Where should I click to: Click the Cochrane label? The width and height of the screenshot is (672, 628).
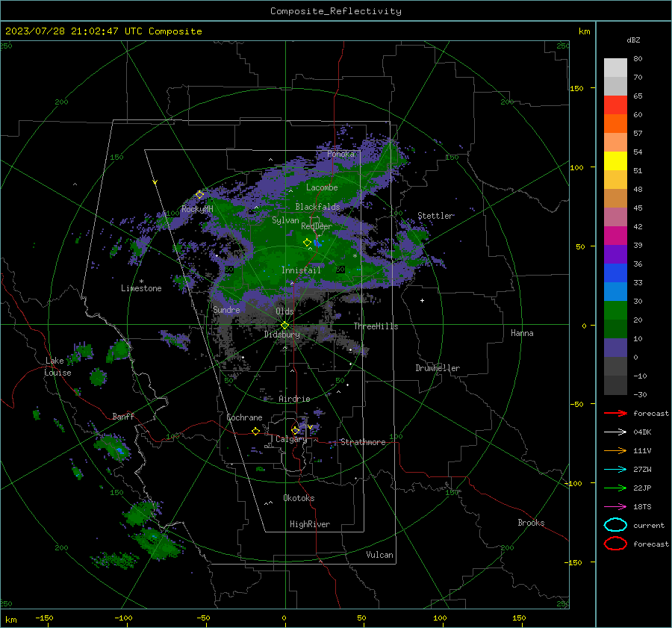244,417
